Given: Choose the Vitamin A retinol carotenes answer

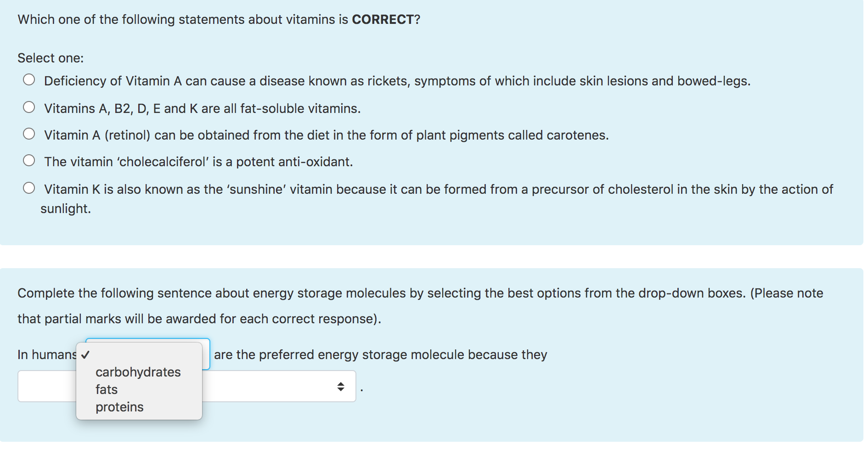Looking at the screenshot, I should coord(29,134).
